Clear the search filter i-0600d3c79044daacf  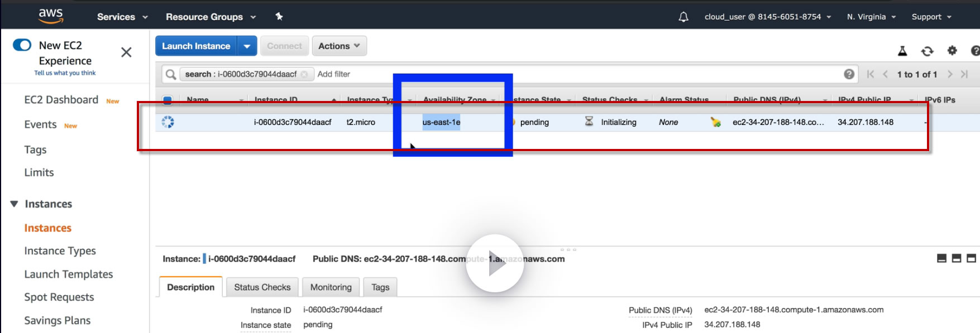coord(304,74)
